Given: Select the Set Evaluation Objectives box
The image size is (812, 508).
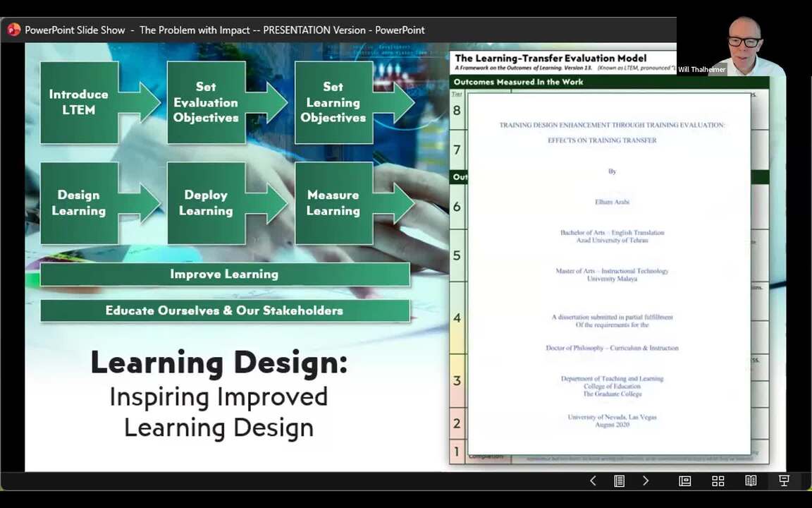Looking at the screenshot, I should click(x=206, y=102).
